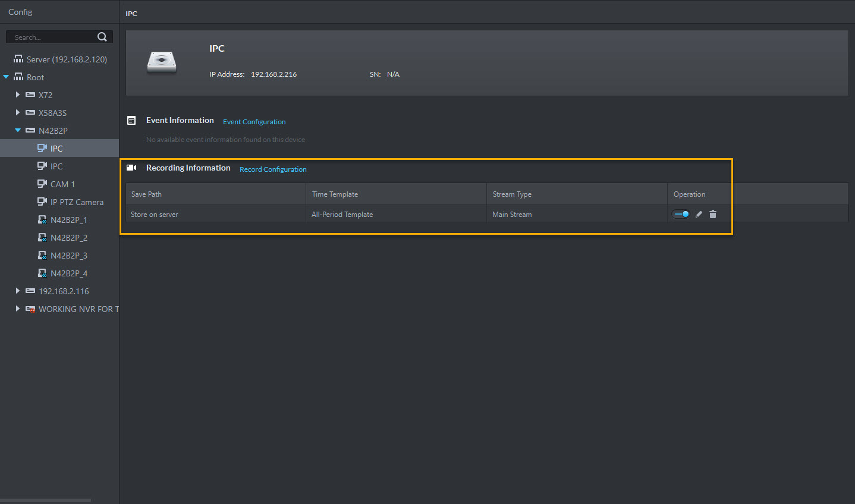The image size is (855, 504).
Task: Click the WORKING NVR device icon
Action: [30, 309]
